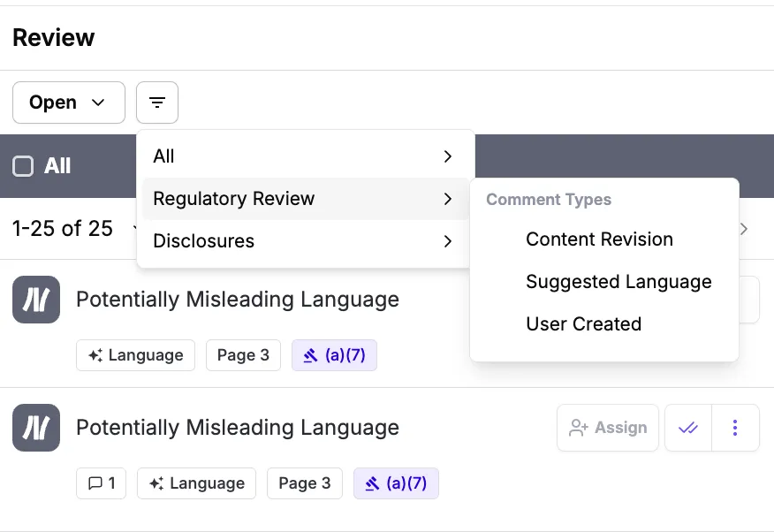Click the avatar logo of the first comment
This screenshot has width=774, height=532.
36,300
